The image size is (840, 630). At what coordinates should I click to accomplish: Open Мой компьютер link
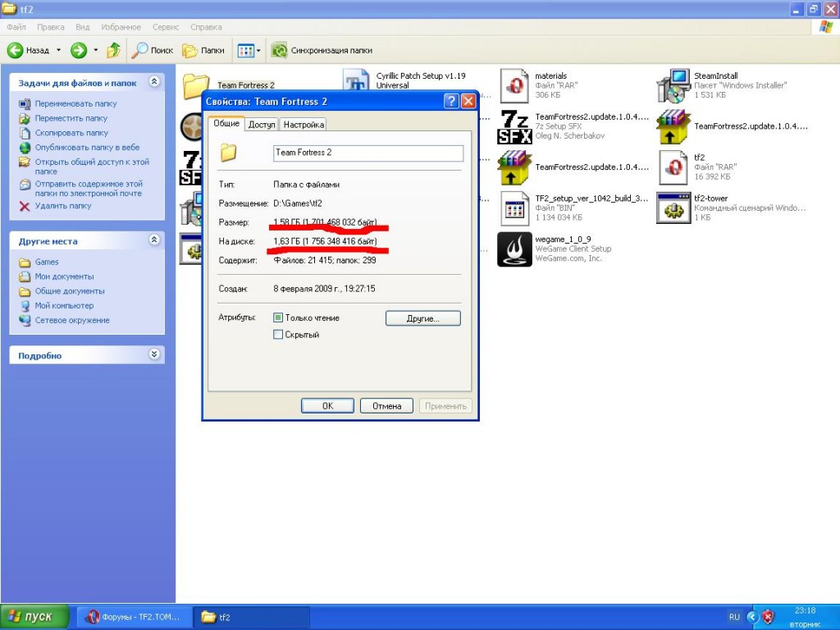(x=64, y=305)
